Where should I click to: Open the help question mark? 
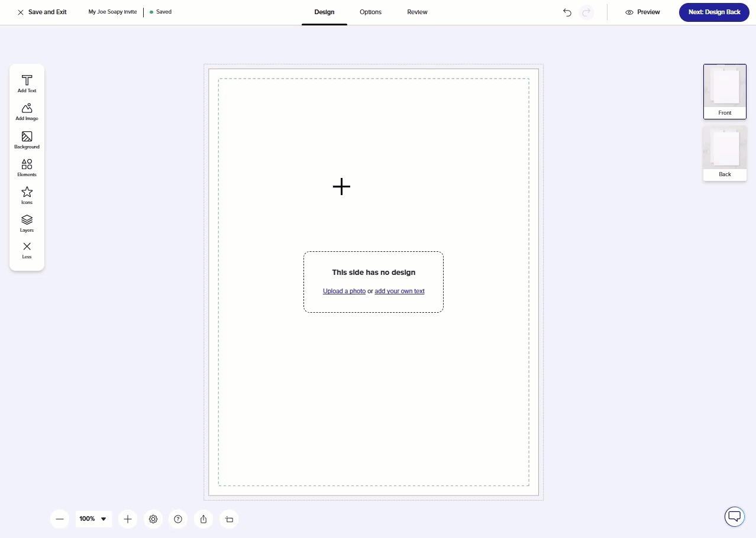(178, 519)
